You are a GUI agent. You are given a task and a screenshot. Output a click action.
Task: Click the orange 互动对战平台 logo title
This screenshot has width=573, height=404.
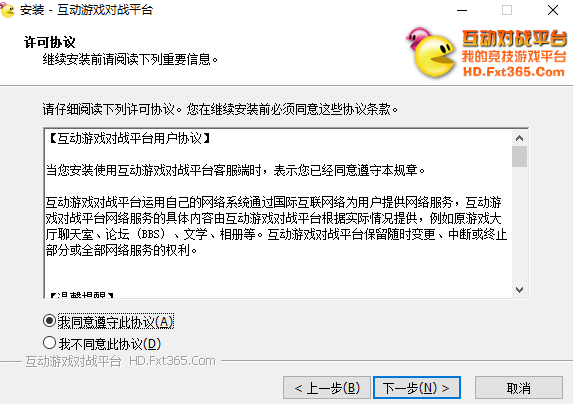pos(514,38)
